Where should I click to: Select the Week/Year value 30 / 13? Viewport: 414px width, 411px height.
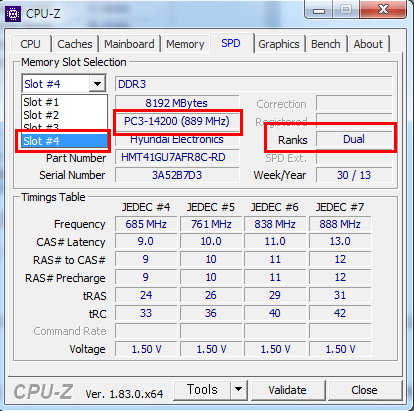[354, 175]
